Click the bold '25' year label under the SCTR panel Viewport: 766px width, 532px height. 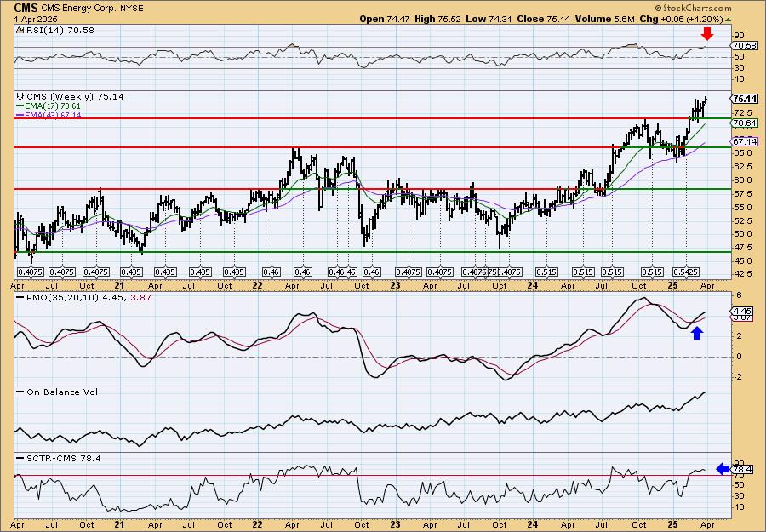(673, 526)
